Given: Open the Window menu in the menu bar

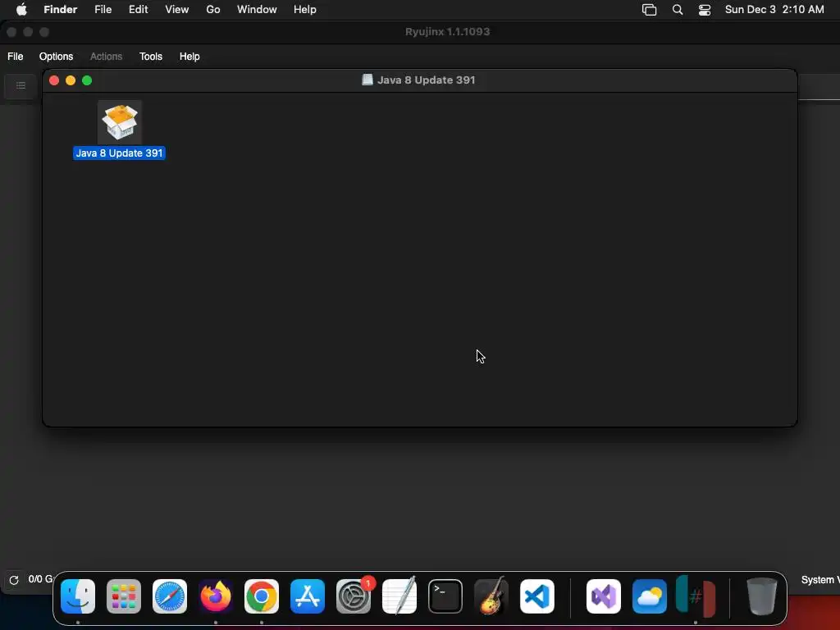Looking at the screenshot, I should tap(257, 10).
